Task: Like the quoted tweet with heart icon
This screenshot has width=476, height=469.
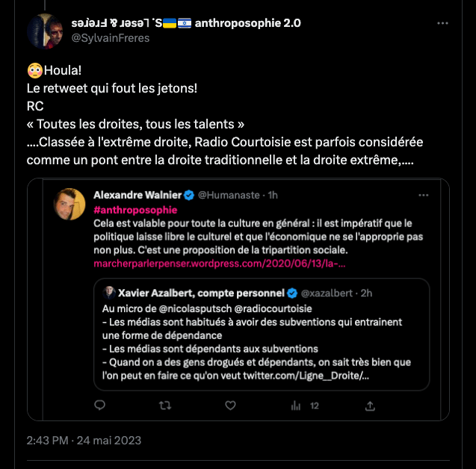Action: (x=230, y=406)
